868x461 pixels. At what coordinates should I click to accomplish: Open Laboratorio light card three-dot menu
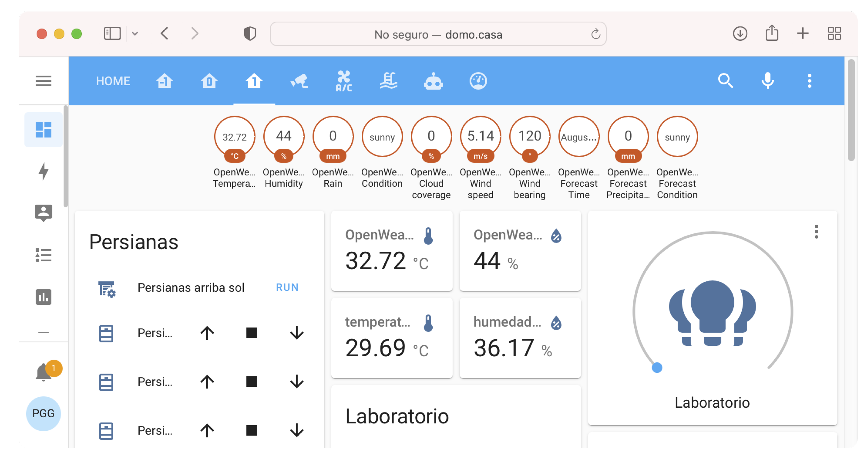pyautogui.click(x=816, y=232)
